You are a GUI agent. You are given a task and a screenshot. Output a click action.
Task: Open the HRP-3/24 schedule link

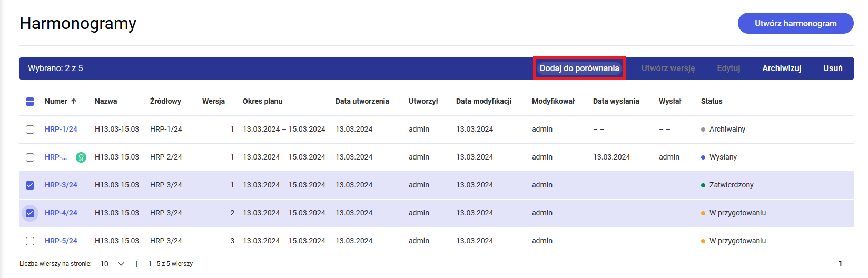(x=61, y=185)
